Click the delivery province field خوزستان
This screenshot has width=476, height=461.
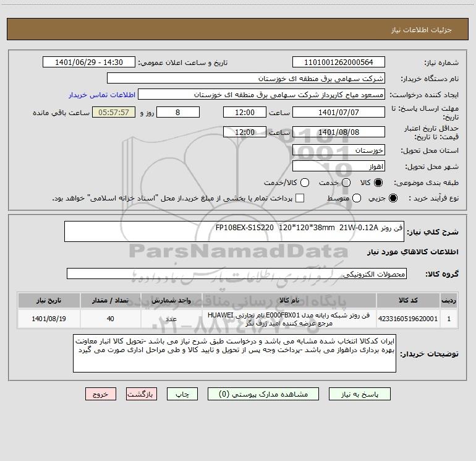[x=339, y=150]
